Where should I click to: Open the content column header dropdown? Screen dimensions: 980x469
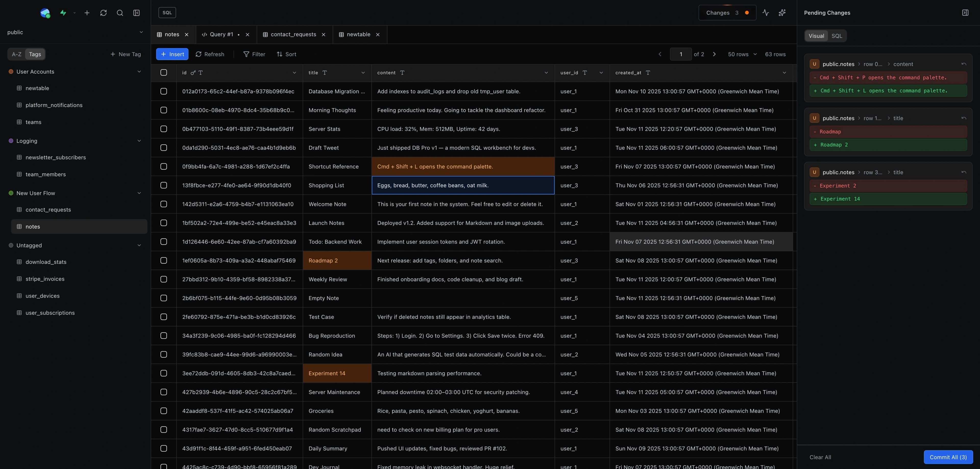click(x=547, y=72)
